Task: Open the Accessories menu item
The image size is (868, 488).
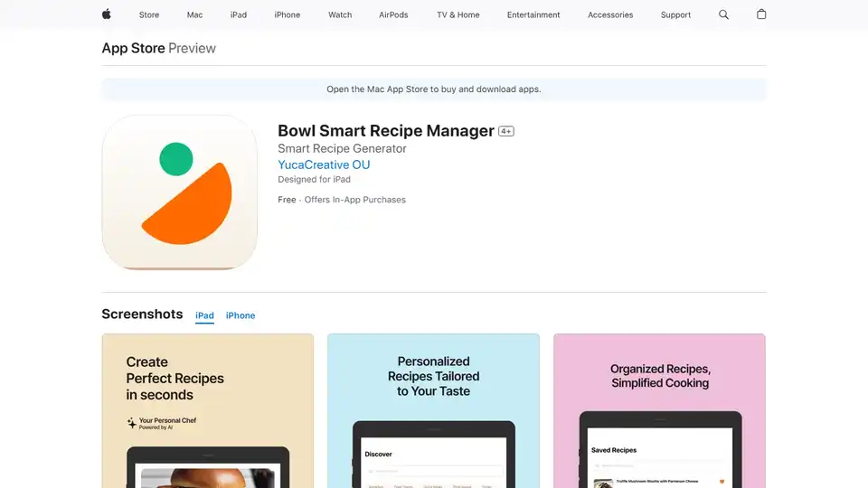Action: click(610, 15)
